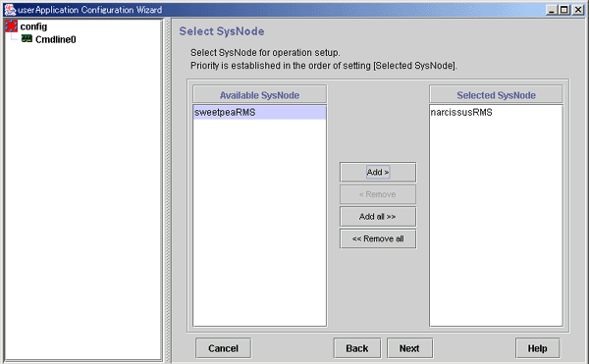Click the Selected SysNode column header

[x=496, y=95]
